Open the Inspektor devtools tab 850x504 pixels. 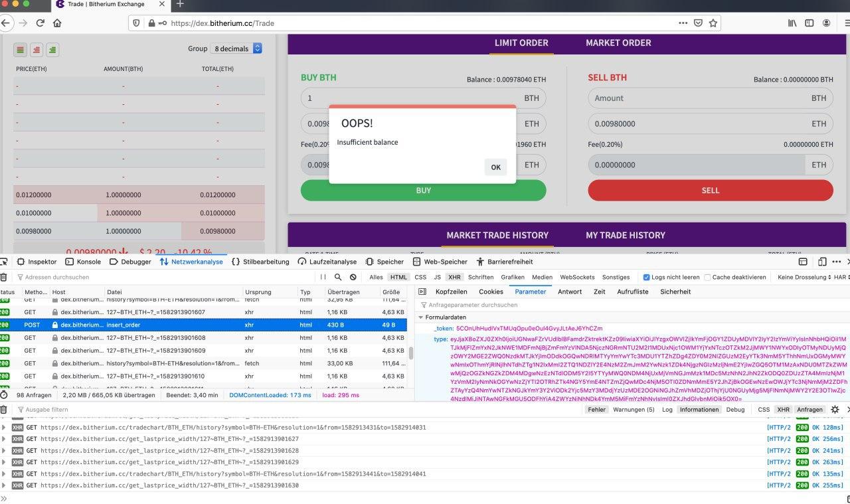pos(37,262)
